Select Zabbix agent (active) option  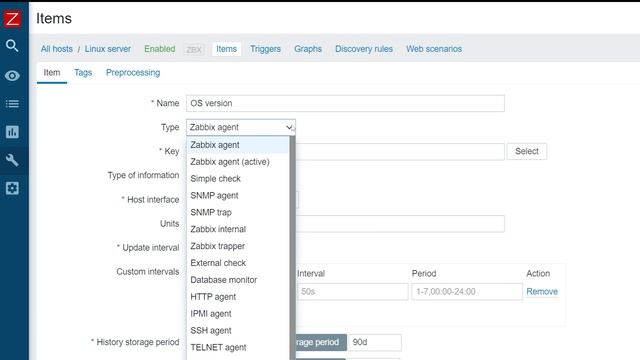click(238, 162)
